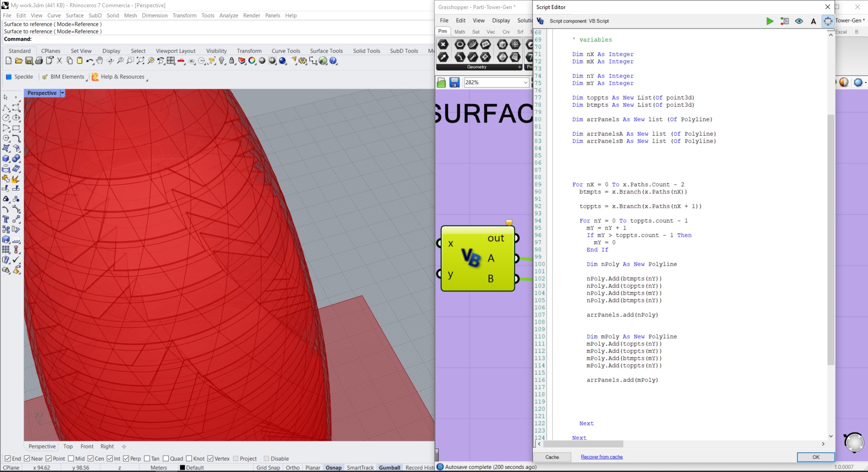Click Rhino's 4 Viewports layout icon

pos(171,61)
